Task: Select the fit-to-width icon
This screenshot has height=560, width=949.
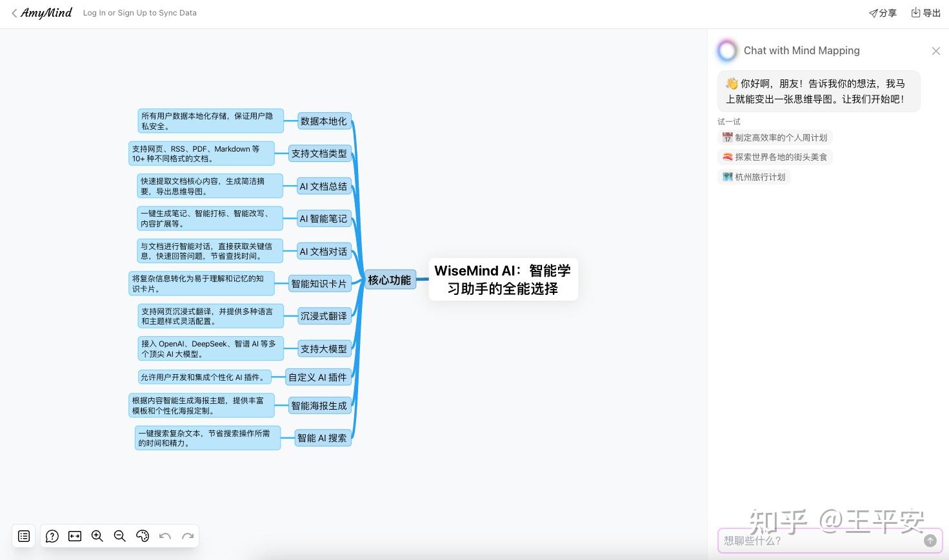Action: point(75,536)
